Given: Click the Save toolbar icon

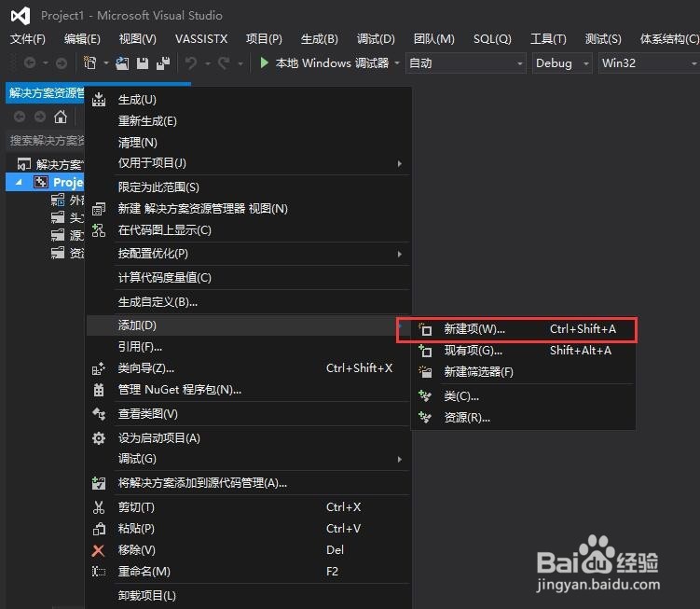Looking at the screenshot, I should [x=143, y=63].
